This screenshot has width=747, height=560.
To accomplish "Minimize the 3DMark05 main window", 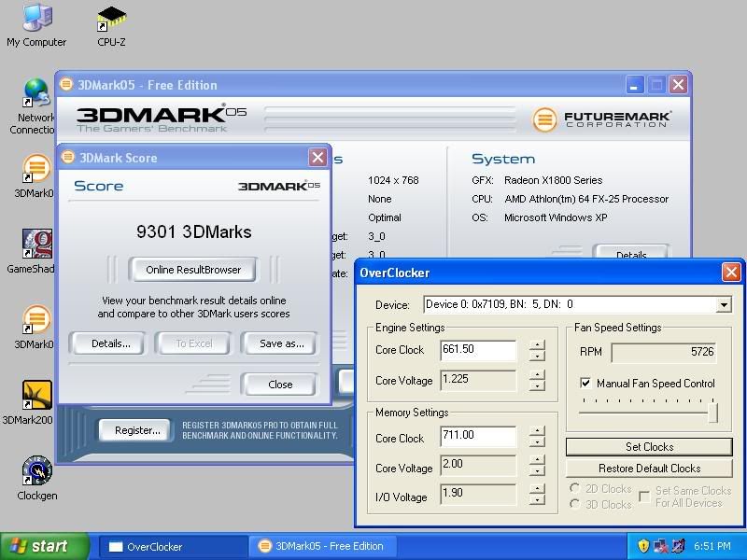I will coord(634,85).
